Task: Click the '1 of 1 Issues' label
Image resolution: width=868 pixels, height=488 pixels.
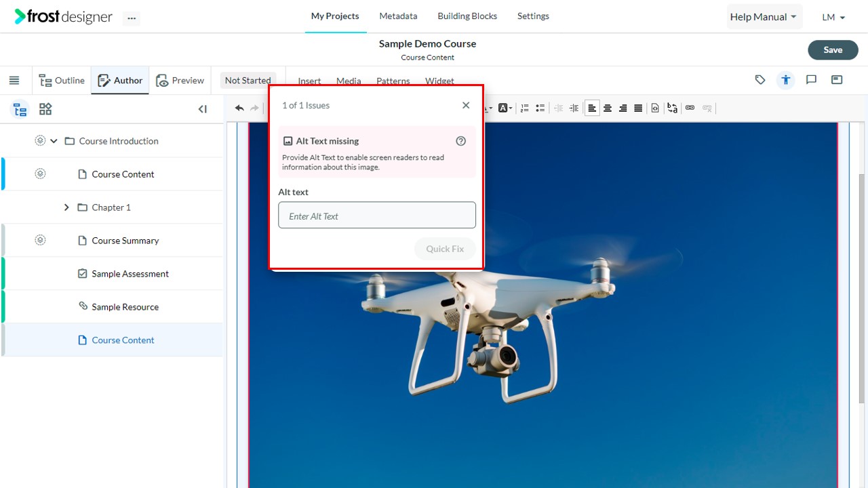Action: [306, 105]
